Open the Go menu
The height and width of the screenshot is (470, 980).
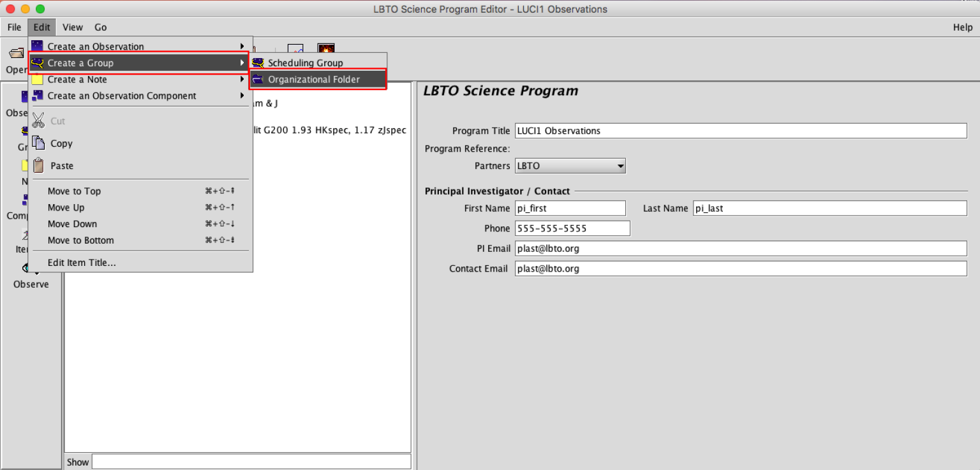pyautogui.click(x=101, y=27)
